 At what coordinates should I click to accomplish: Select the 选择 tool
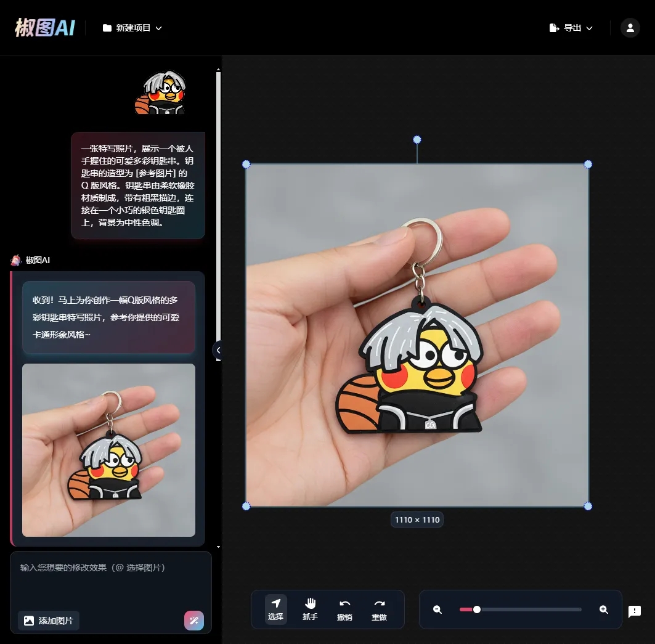click(x=275, y=609)
